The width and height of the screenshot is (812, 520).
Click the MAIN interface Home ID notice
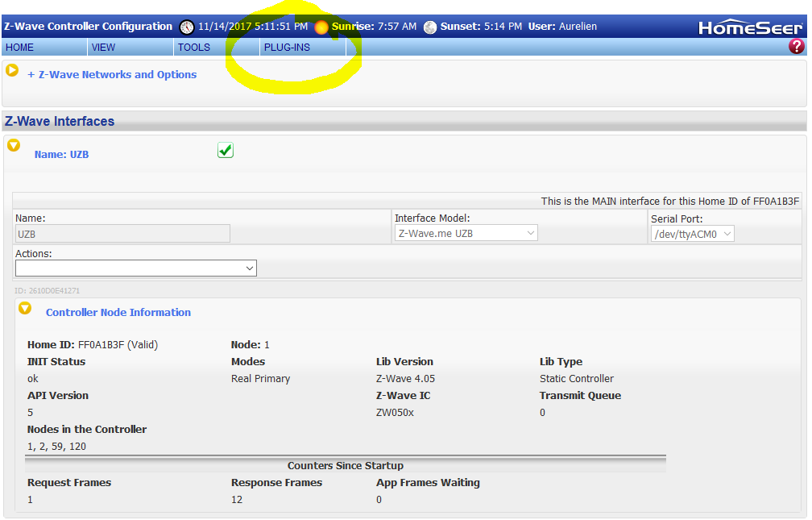[670, 202]
